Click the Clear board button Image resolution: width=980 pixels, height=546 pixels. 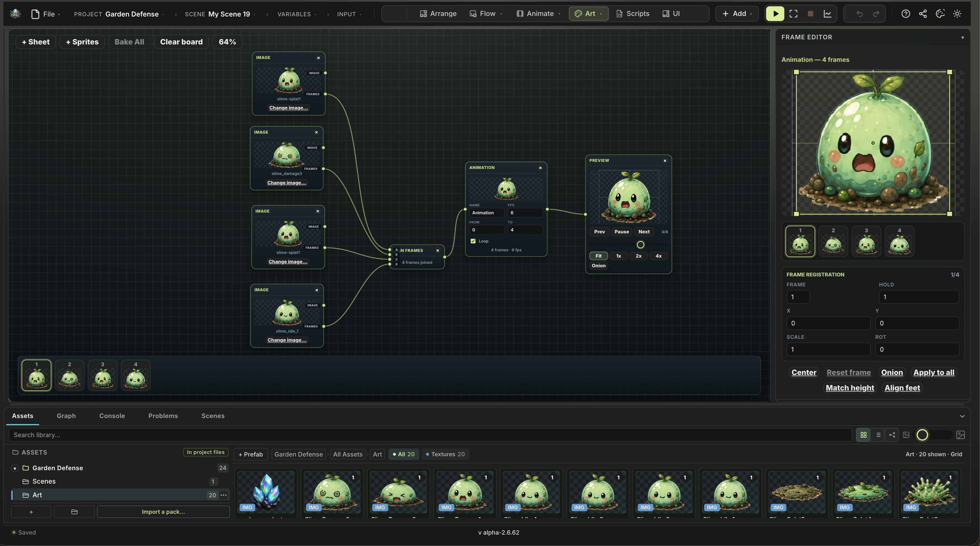tap(181, 42)
